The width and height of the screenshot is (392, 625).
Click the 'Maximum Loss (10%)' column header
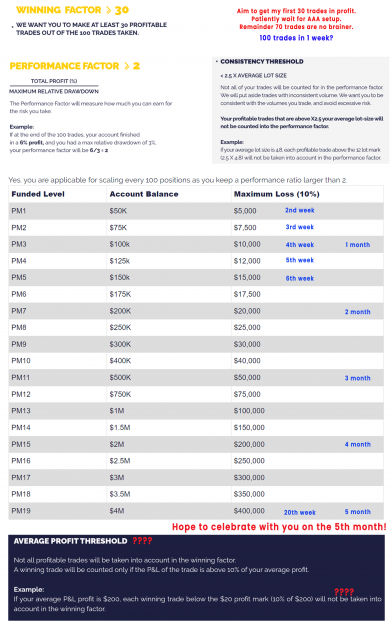[x=276, y=194]
